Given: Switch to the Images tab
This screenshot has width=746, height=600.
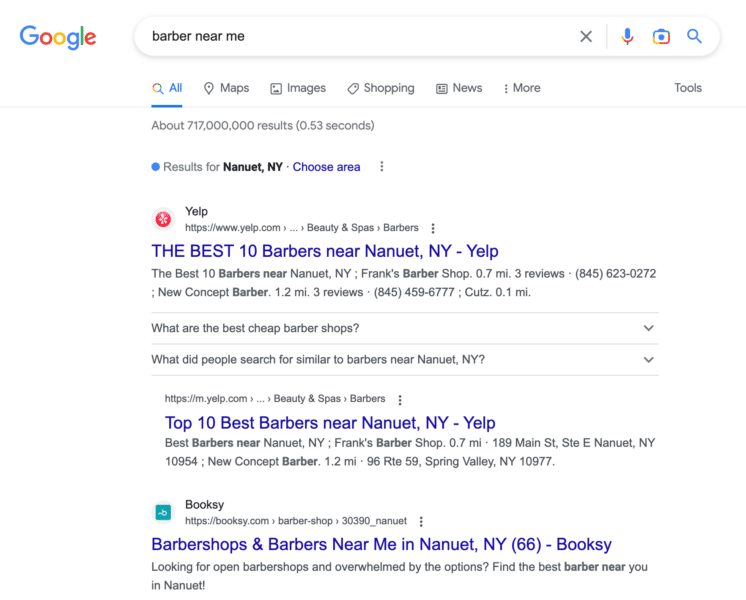Looking at the screenshot, I should pos(298,88).
